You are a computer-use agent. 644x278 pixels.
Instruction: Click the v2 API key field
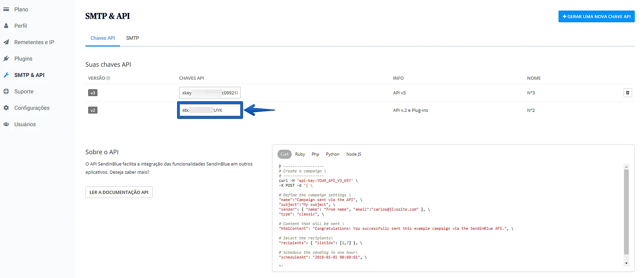(x=210, y=110)
